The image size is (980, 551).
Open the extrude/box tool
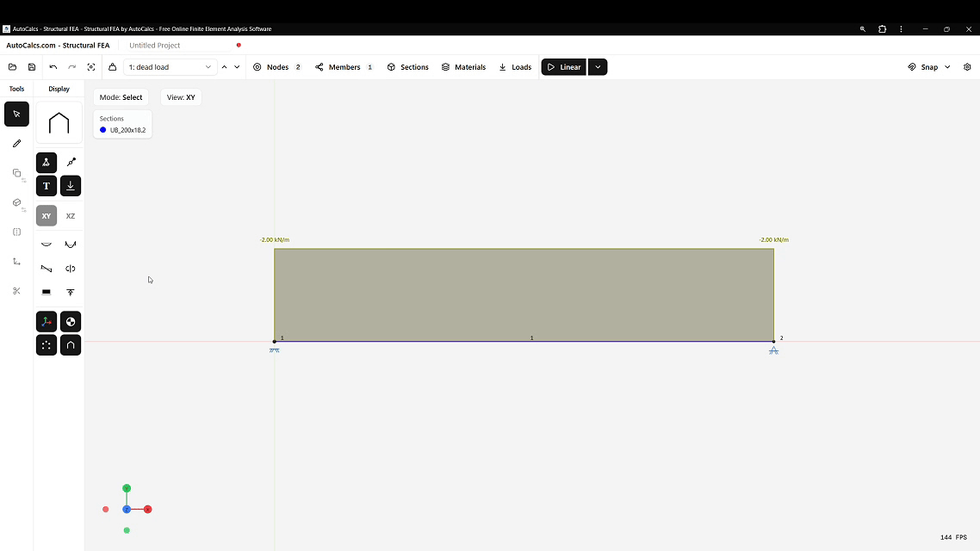(x=16, y=202)
